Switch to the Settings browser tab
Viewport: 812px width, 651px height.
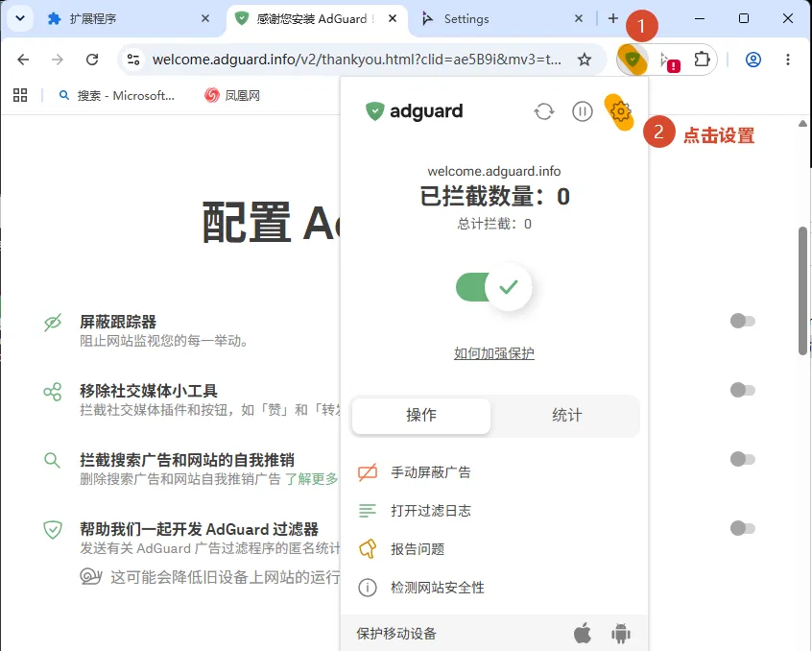tap(502, 19)
